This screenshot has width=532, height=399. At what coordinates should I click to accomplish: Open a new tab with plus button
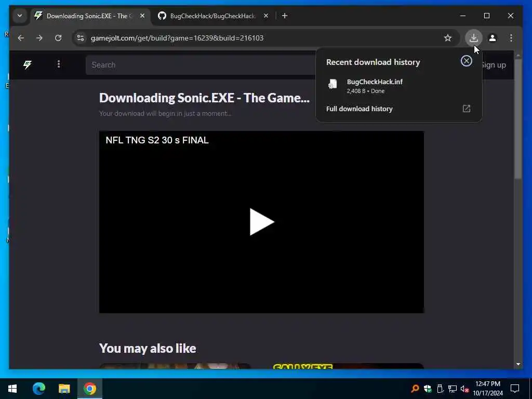[x=285, y=16]
